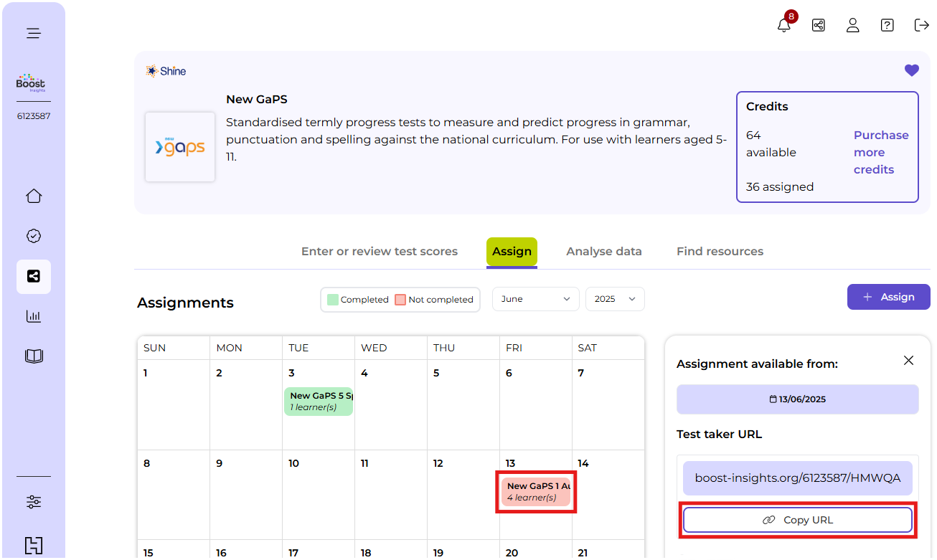Toggle the purple heart favourite icon
Screen dimensions: 937x560
[911, 70]
